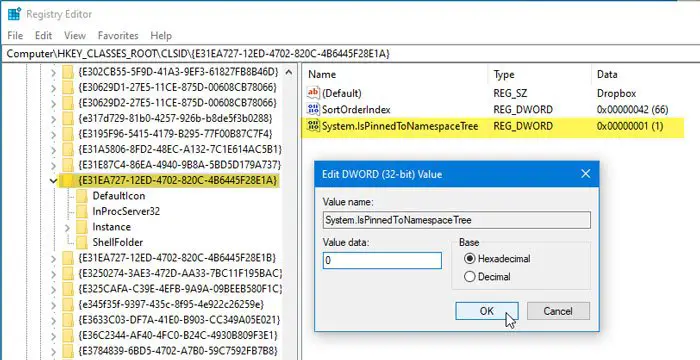Click the Value data input field
Image resolution: width=700 pixels, height=360 pixels.
pos(382,260)
